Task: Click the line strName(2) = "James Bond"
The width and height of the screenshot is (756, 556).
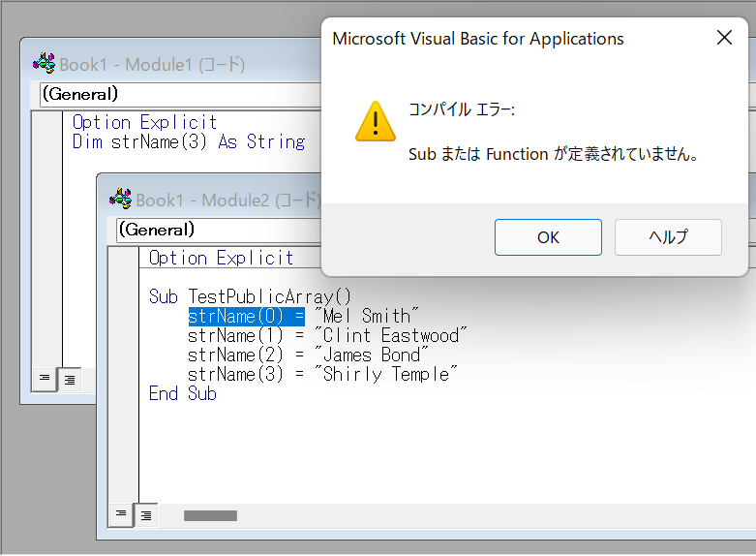Action: coord(308,355)
